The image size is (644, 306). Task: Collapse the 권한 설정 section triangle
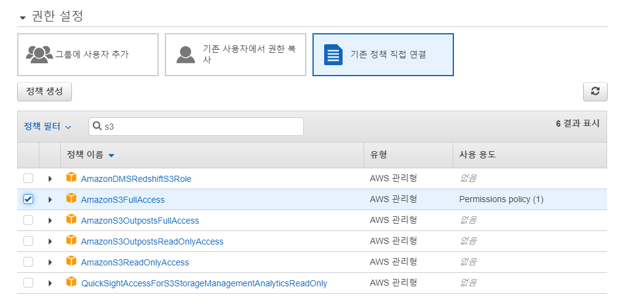[23, 18]
